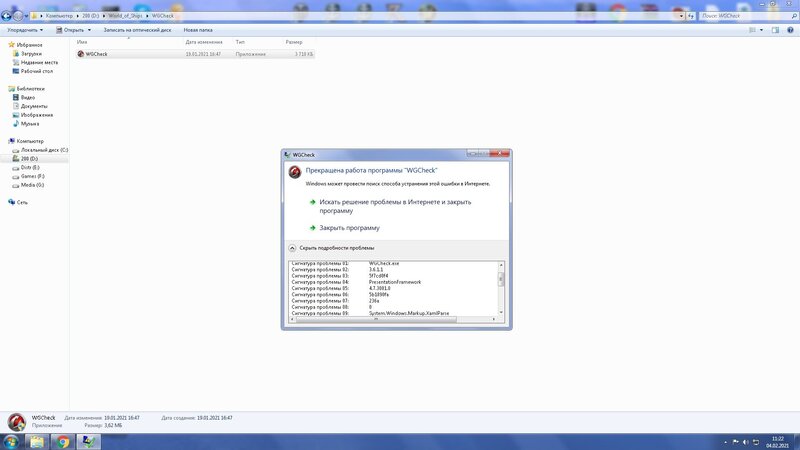Click the taskbar clock showing 11:22
The height and width of the screenshot is (450, 800).
(778, 442)
